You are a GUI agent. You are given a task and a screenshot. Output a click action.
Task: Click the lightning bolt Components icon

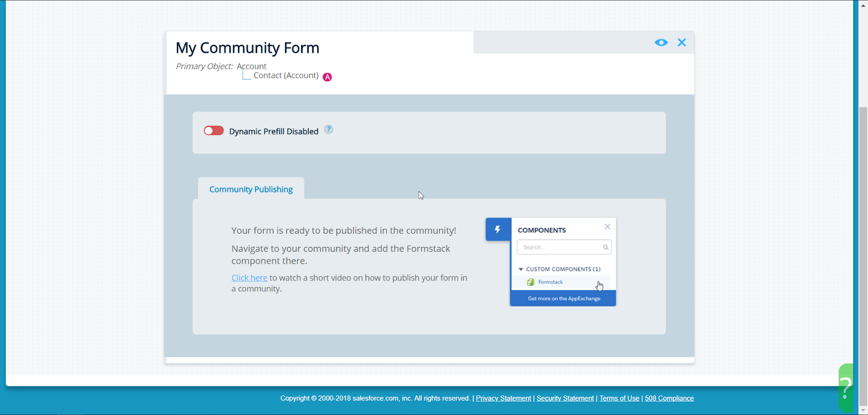[x=497, y=229]
